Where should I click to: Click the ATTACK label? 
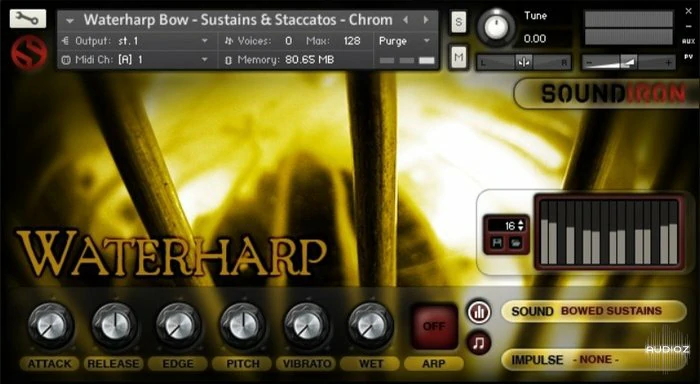coord(50,364)
